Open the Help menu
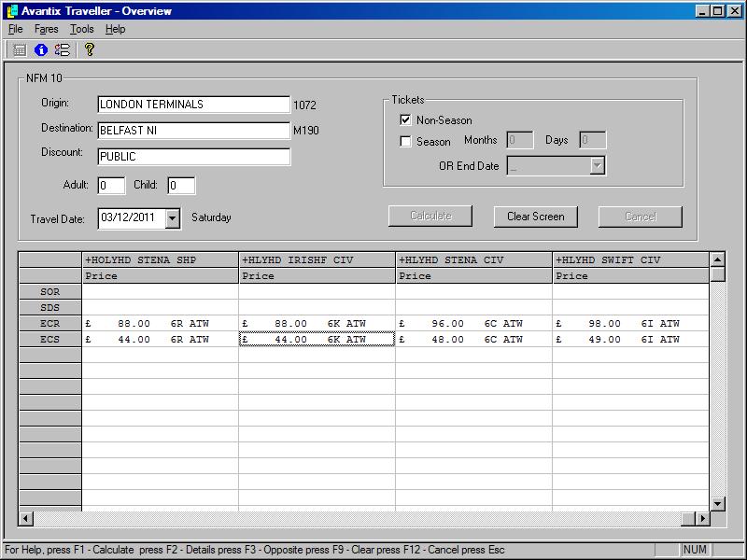The height and width of the screenshot is (560, 747). pyautogui.click(x=115, y=29)
